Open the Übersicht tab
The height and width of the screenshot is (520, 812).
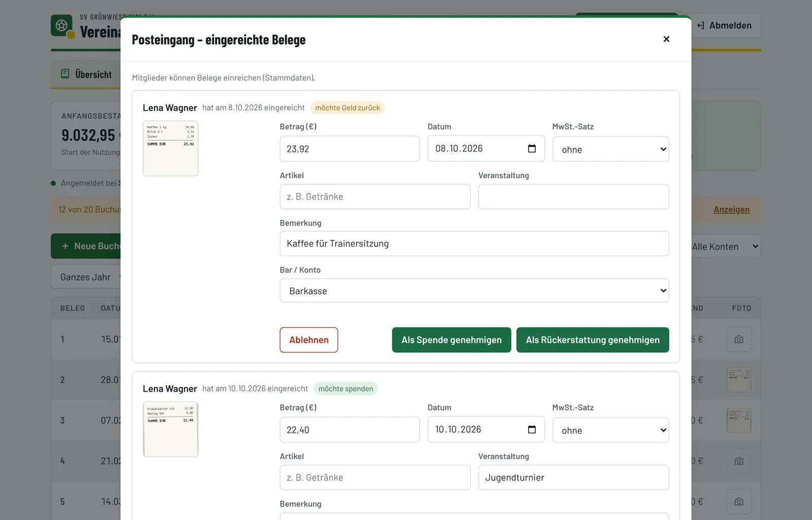coord(86,75)
